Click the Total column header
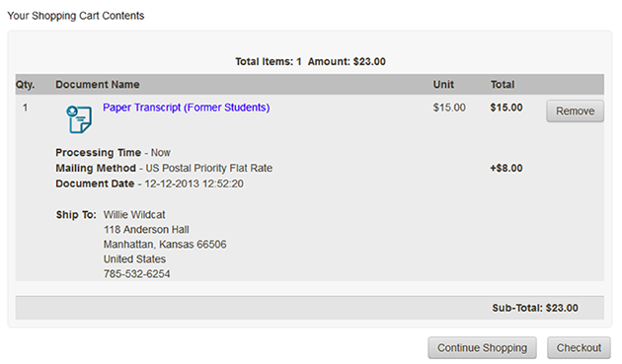Viewport: 622px width, 364px height. point(503,85)
